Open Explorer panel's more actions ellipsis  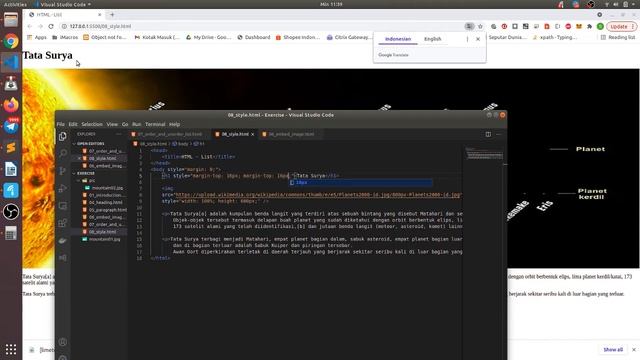coord(119,134)
